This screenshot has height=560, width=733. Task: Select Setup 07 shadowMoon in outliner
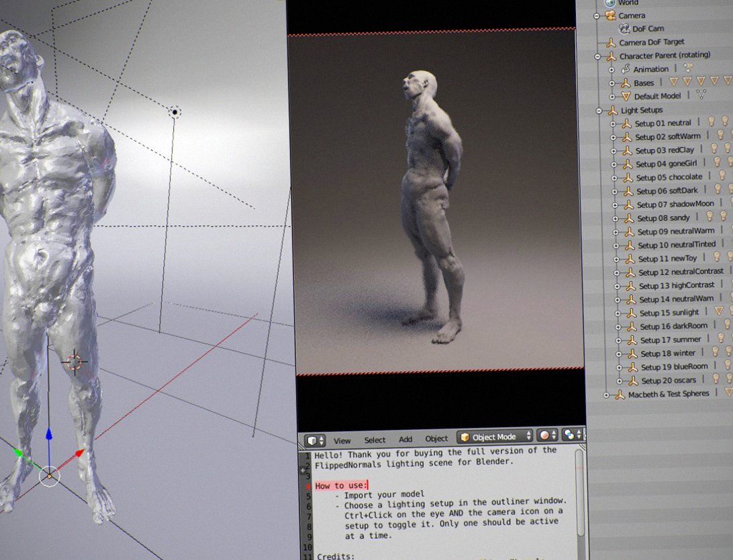coord(675,204)
